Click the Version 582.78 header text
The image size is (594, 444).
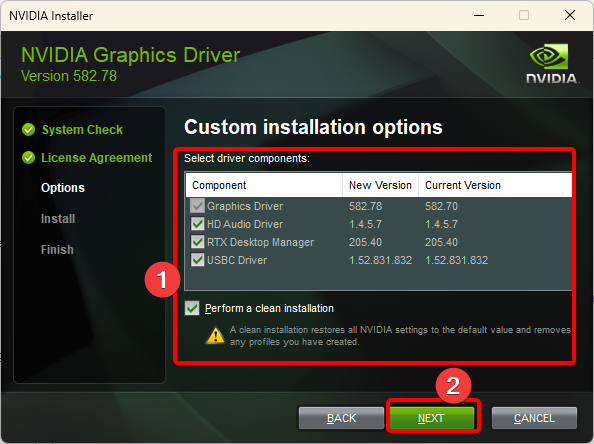69,76
